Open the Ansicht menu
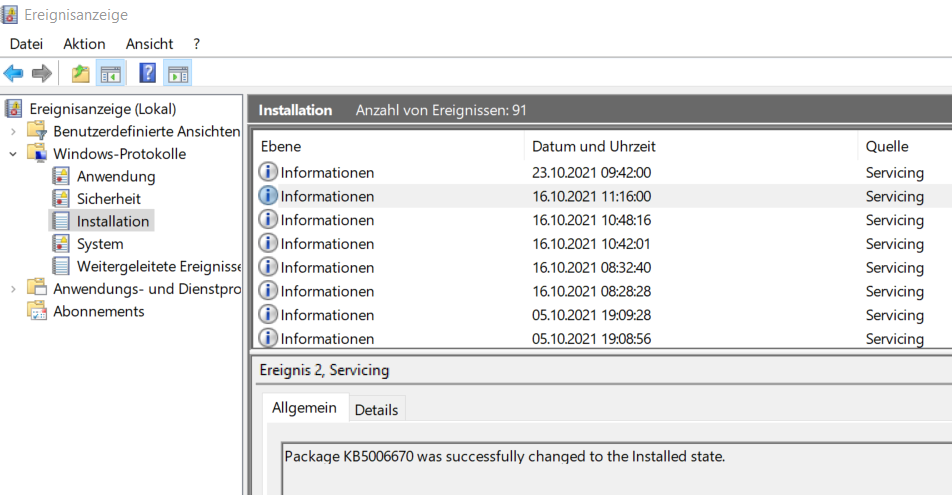This screenshot has height=495, width=952. [x=149, y=44]
